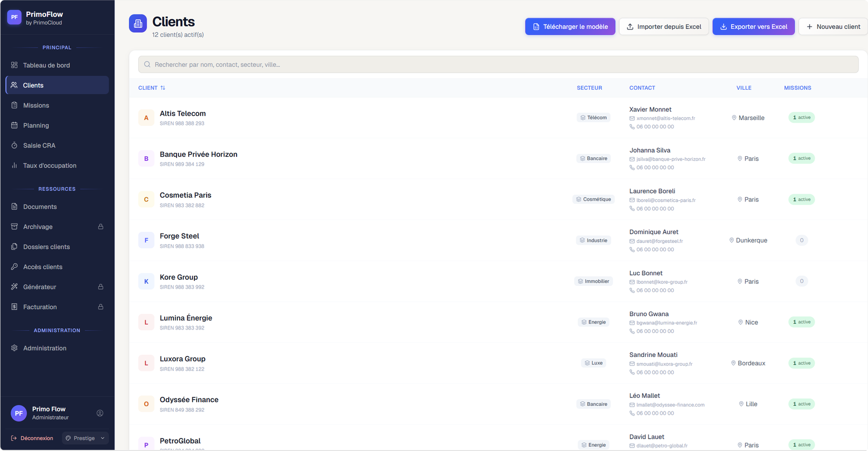
Task: Click the Nouveau client button
Action: pyautogui.click(x=833, y=27)
